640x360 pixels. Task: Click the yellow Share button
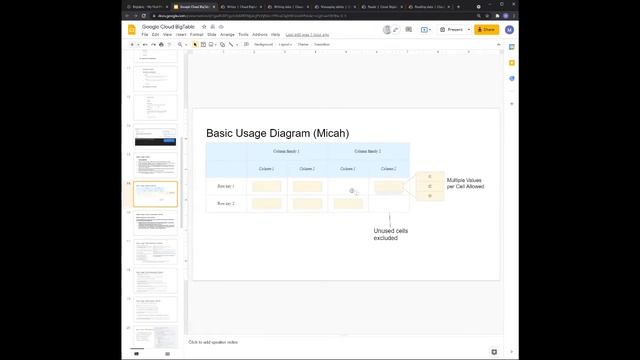tap(487, 30)
